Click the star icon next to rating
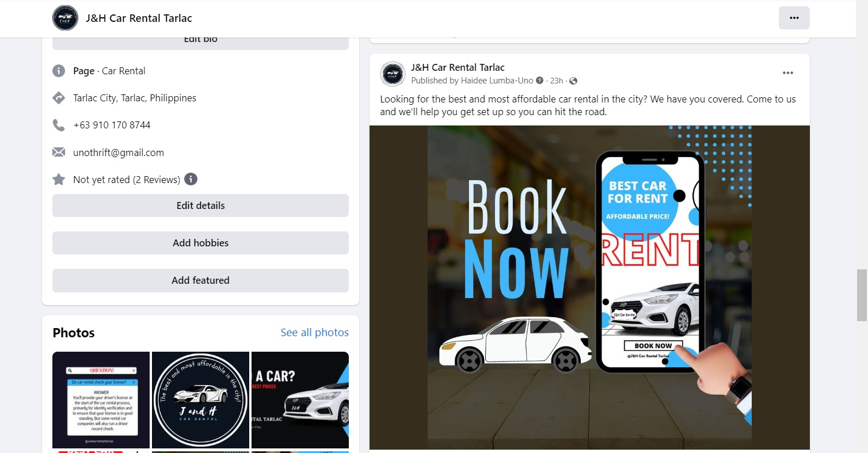The width and height of the screenshot is (868, 453). pos(59,180)
